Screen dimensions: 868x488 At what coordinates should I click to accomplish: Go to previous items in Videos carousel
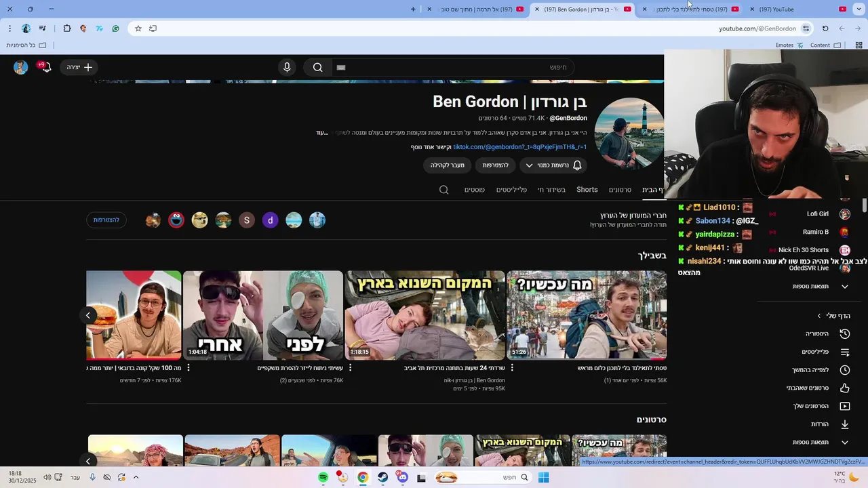tap(87, 461)
